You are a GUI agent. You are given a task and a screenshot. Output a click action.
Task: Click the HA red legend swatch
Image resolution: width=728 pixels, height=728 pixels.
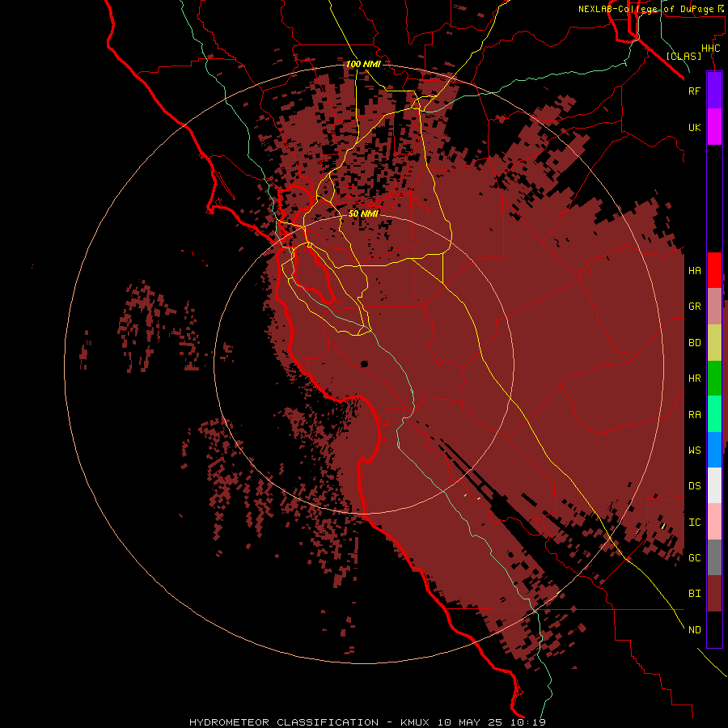pyautogui.click(x=714, y=270)
